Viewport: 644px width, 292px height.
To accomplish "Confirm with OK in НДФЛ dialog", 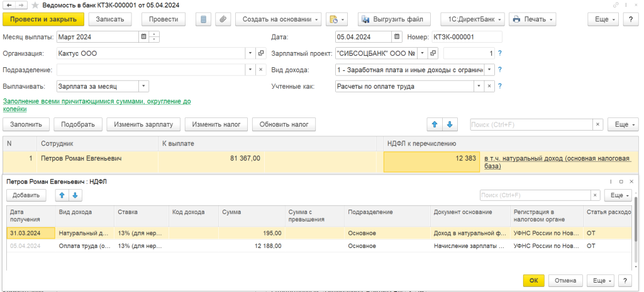I will [x=533, y=281].
